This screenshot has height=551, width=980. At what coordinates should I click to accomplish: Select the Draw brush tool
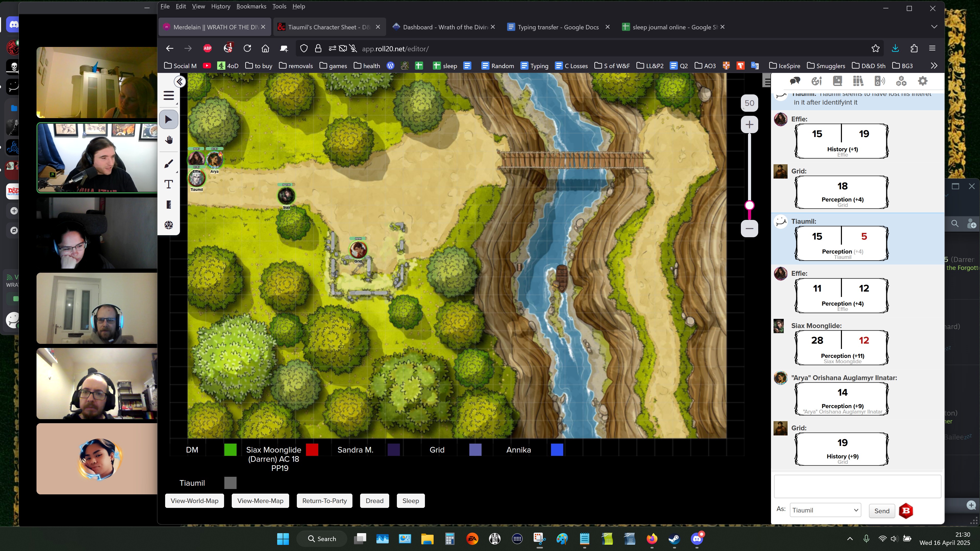pyautogui.click(x=168, y=164)
